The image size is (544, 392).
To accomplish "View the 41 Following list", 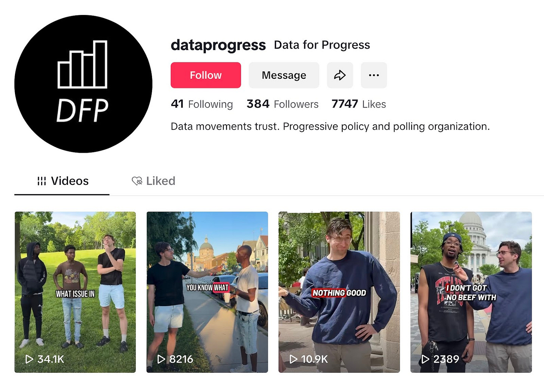I will 202,104.
